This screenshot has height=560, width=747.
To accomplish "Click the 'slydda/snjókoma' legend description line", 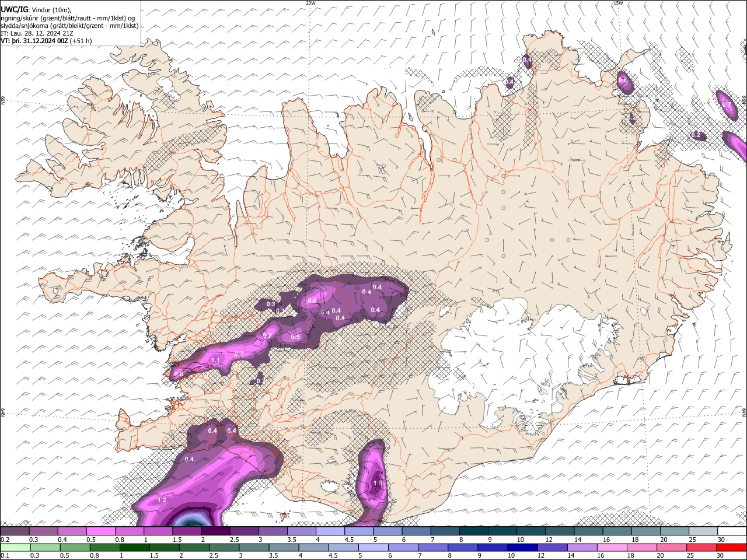I will coord(69,26).
